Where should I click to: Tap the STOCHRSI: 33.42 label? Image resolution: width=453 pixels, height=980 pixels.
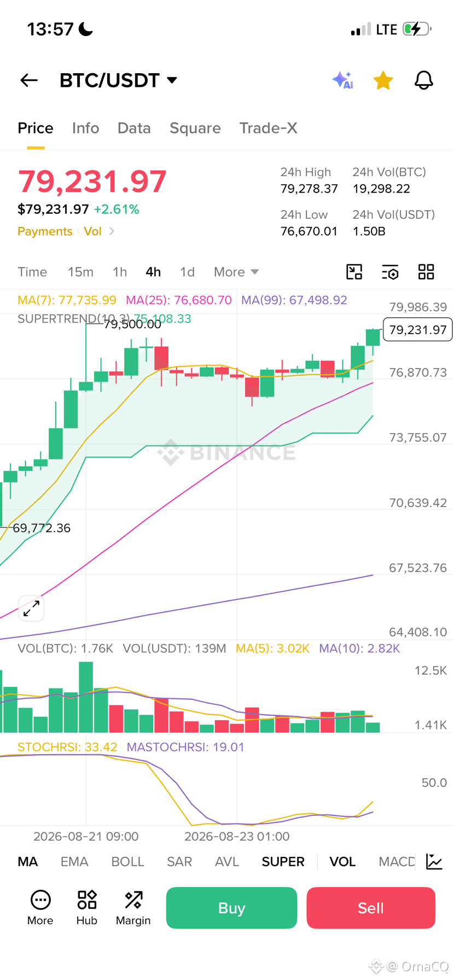67,747
